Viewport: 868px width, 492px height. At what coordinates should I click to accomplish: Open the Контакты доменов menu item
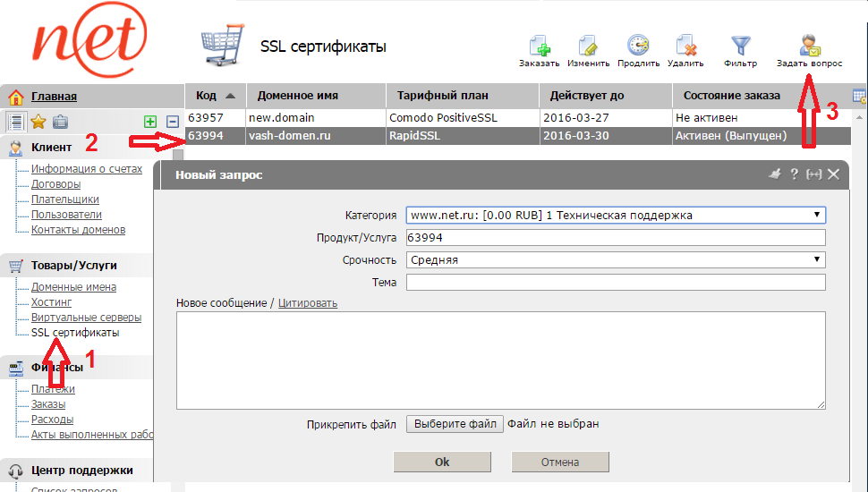pos(78,230)
